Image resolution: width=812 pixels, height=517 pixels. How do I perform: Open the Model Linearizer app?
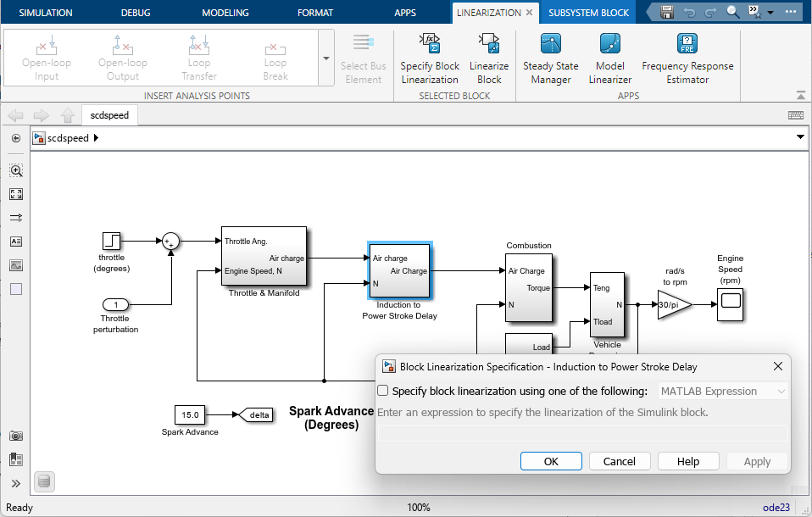pos(610,58)
